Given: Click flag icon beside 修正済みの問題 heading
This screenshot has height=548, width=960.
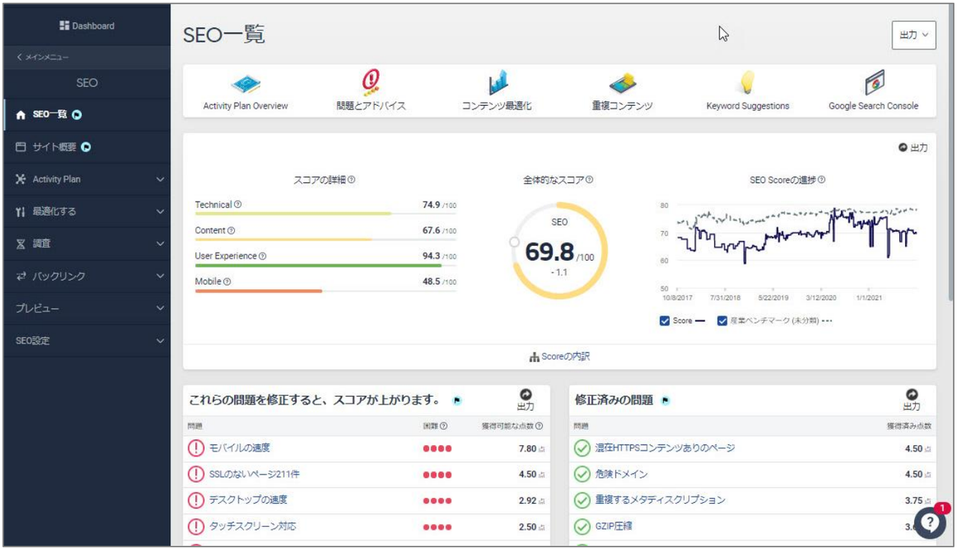Looking at the screenshot, I should (666, 400).
